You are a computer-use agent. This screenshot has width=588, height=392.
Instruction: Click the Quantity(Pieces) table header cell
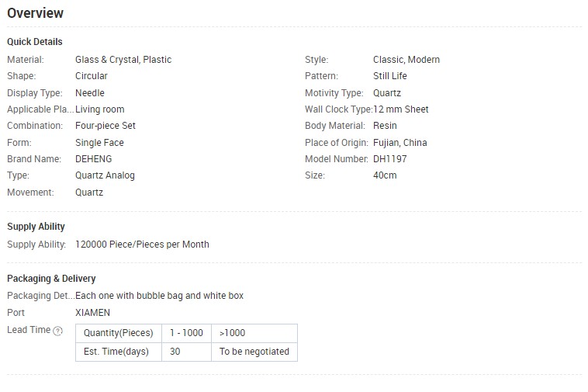[x=119, y=333]
